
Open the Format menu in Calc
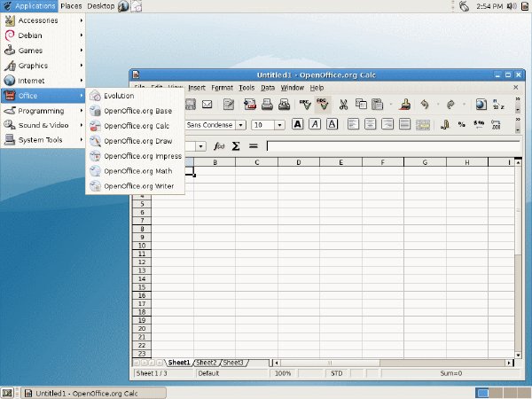click(223, 88)
